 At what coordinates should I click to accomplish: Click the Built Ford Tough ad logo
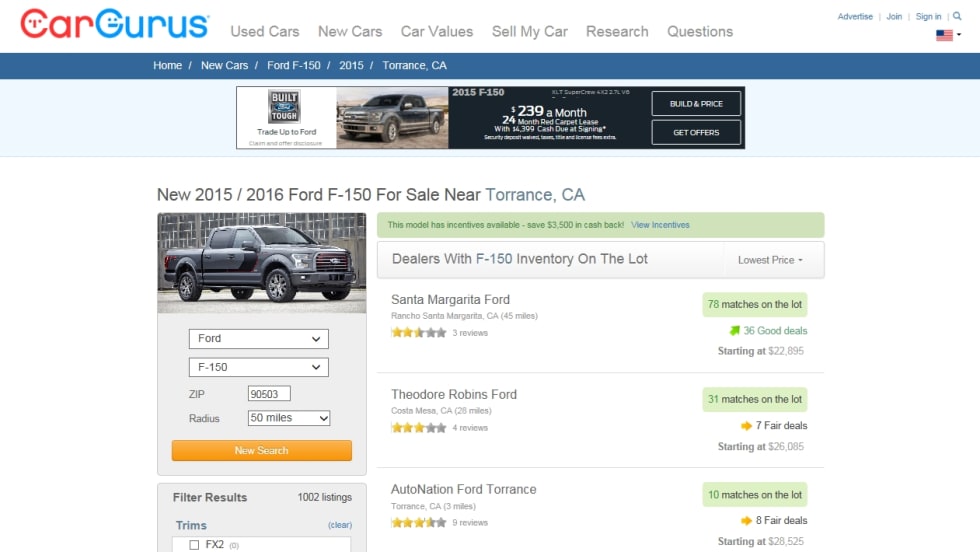tap(284, 108)
